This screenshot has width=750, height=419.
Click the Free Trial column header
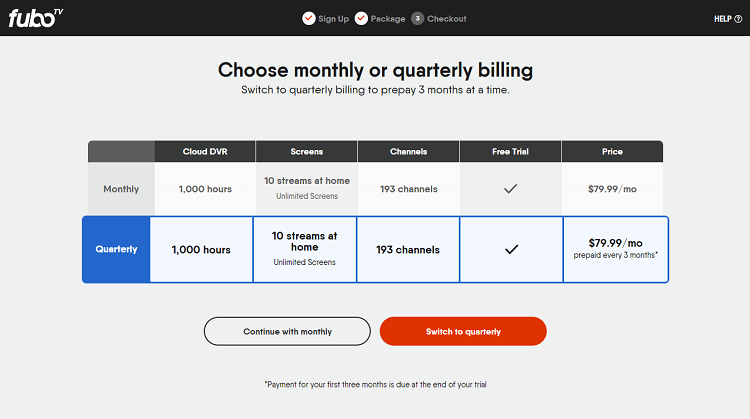[x=510, y=152]
